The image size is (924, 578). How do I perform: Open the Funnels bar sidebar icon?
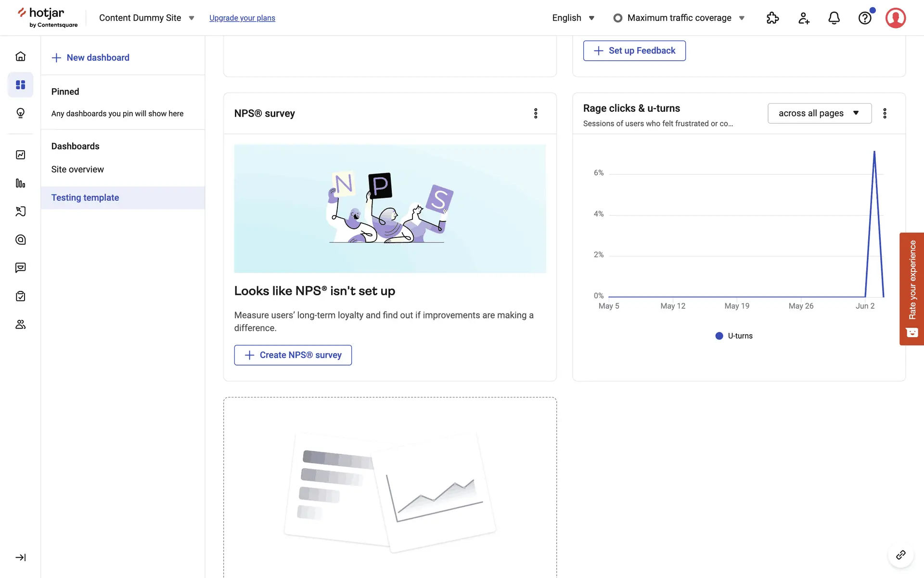click(20, 183)
